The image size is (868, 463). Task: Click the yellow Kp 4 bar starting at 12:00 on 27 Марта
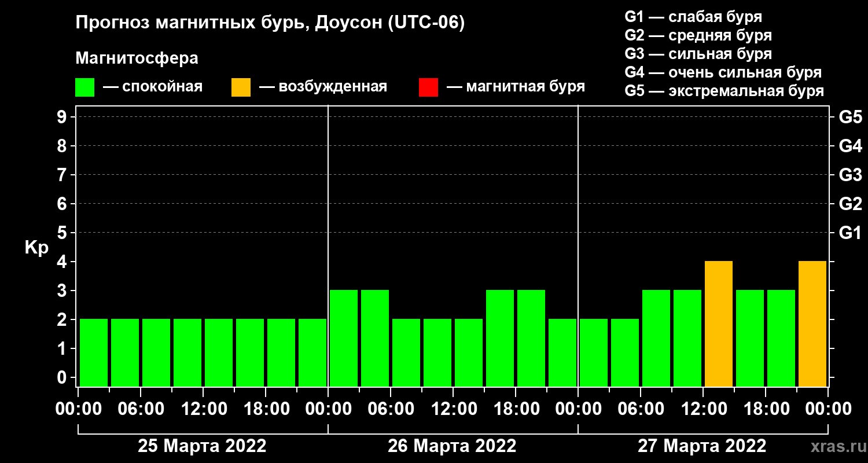pos(719,324)
